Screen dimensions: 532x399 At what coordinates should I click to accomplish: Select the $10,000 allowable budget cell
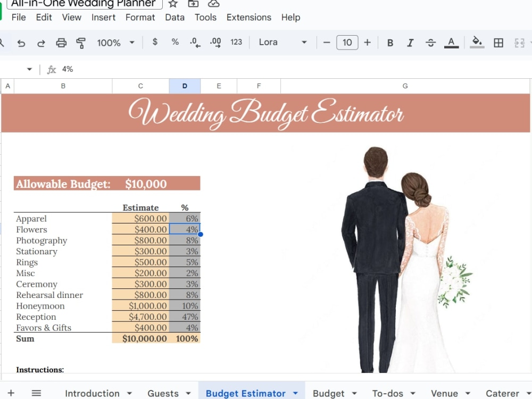click(140, 184)
